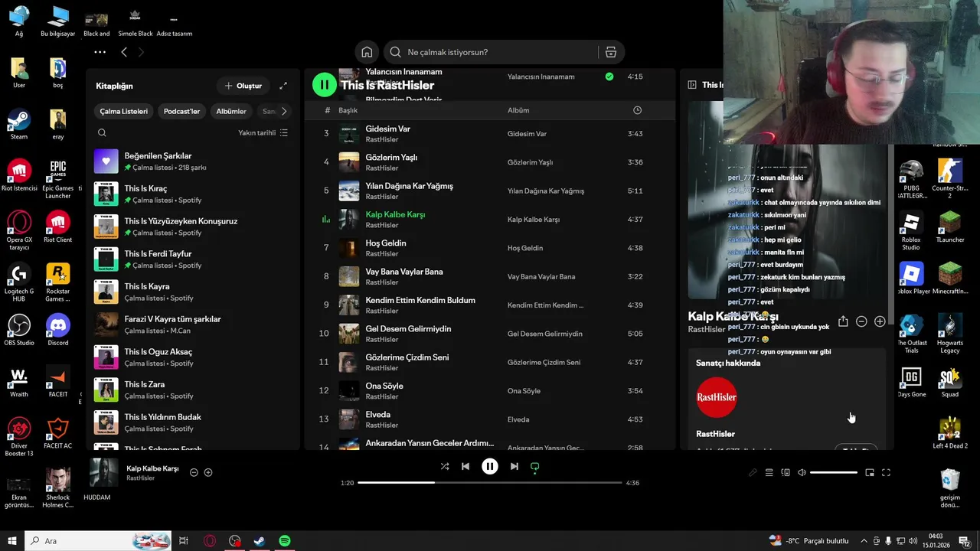The width and height of the screenshot is (980, 551).
Task: Toggle repeat mode
Action: point(535,466)
